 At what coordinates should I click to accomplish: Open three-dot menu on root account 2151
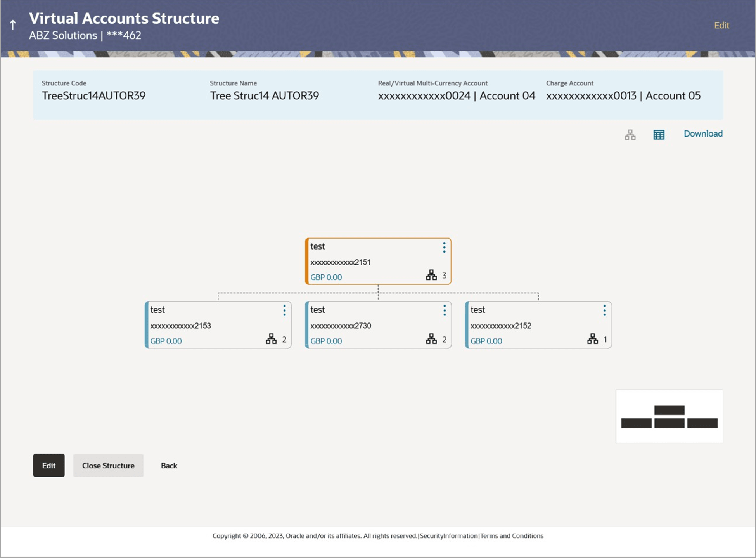point(444,247)
